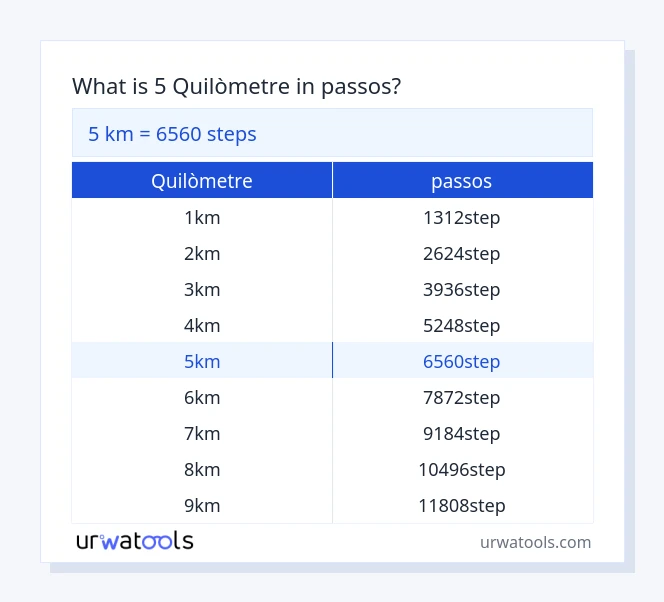
Task: Click the heading 'What is 5 Quilòmetre in passos?'
Action: pos(237,87)
